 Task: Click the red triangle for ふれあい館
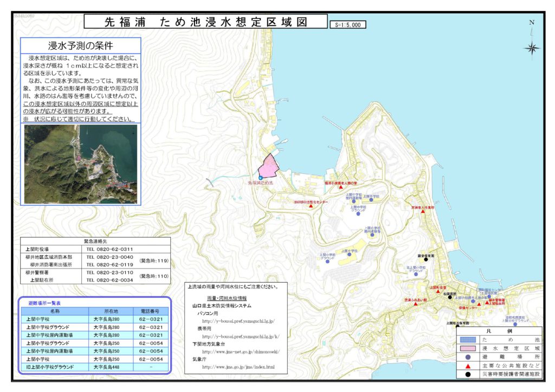416,304
